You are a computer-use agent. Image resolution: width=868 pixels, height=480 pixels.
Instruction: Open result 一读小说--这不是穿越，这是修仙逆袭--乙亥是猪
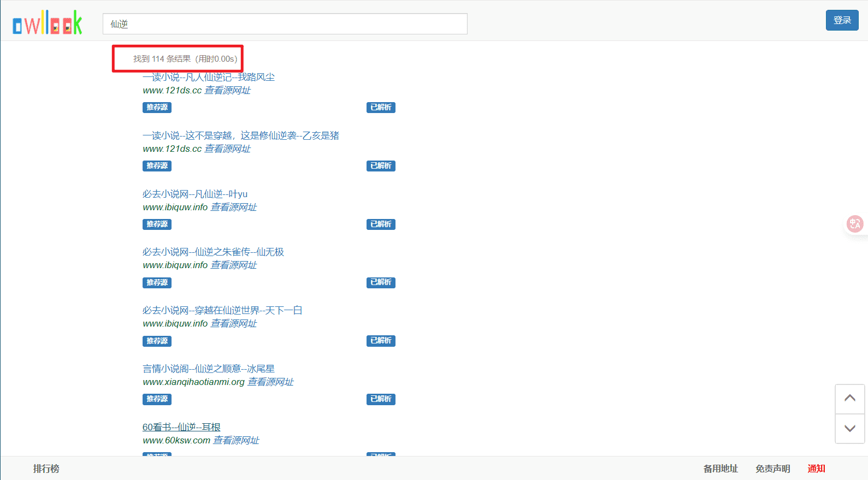(241, 135)
